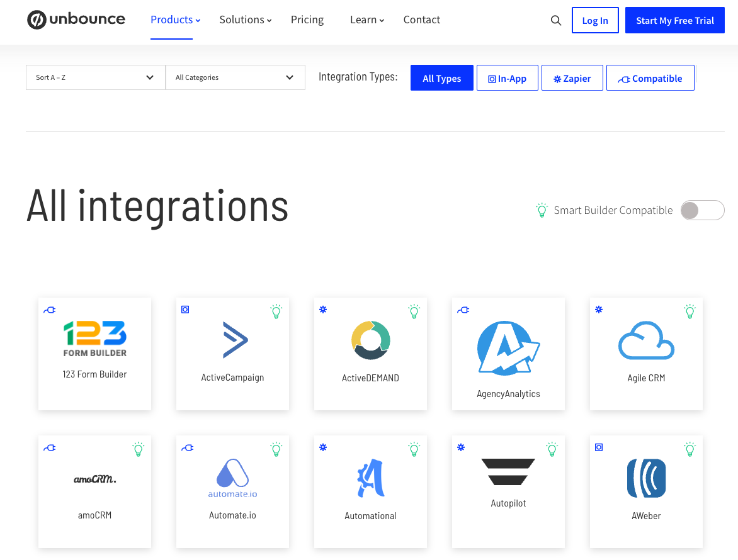
Task: Click the AgencyAnalytics logo
Action: point(508,348)
